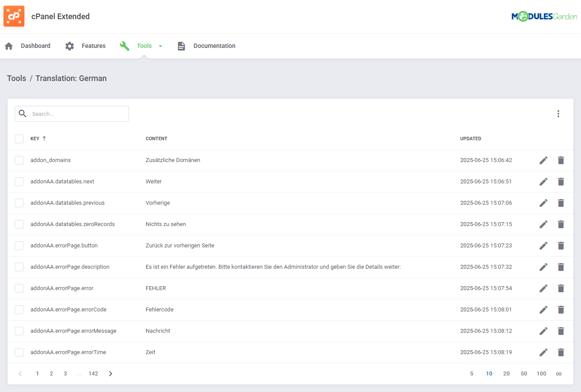Go to page 3
581x392 pixels.
tap(65, 374)
